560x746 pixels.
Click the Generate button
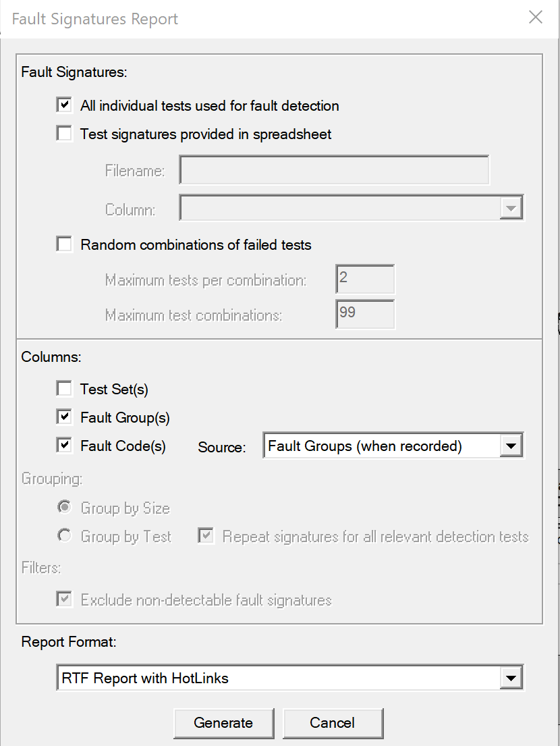(x=223, y=722)
